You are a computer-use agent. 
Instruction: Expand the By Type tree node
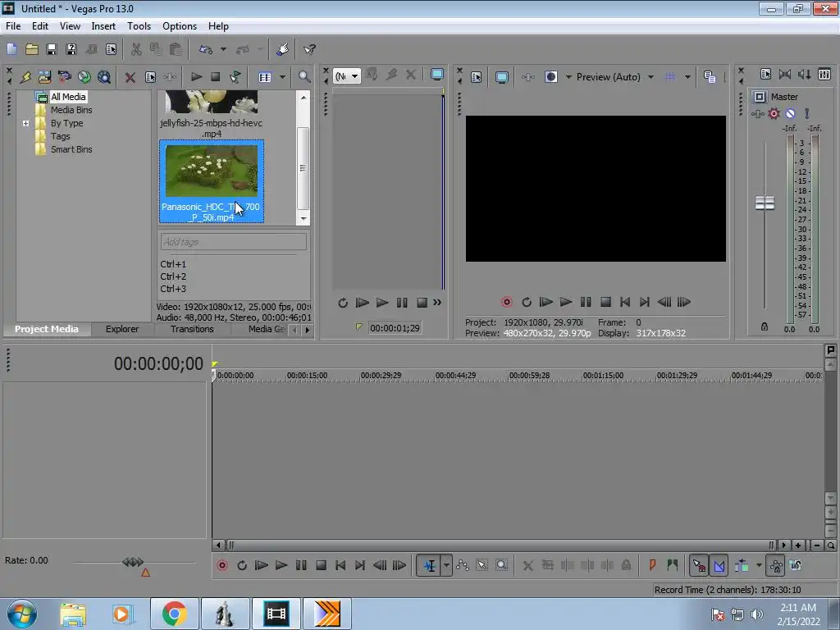pos(25,123)
